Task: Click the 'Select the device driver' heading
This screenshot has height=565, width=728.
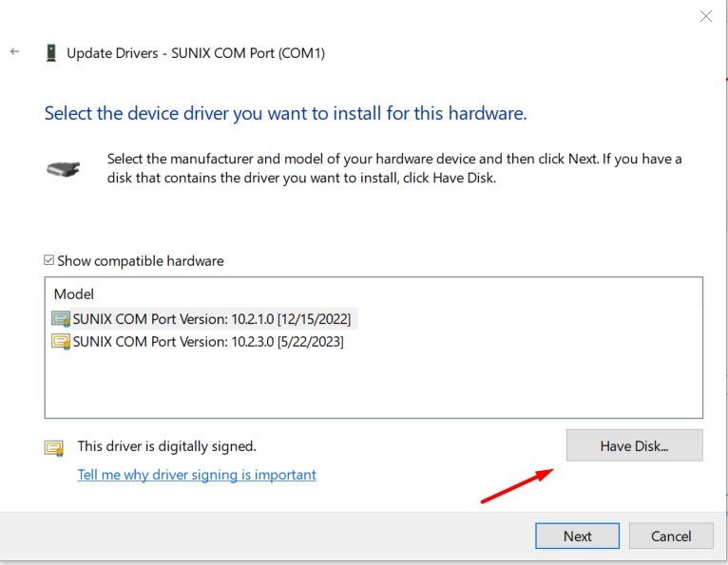Action: click(x=285, y=114)
